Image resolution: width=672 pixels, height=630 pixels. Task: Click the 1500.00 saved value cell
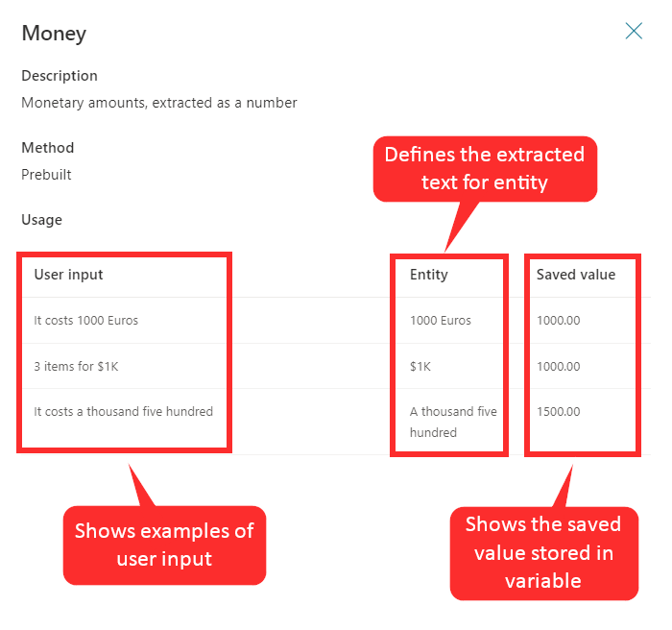[558, 412]
